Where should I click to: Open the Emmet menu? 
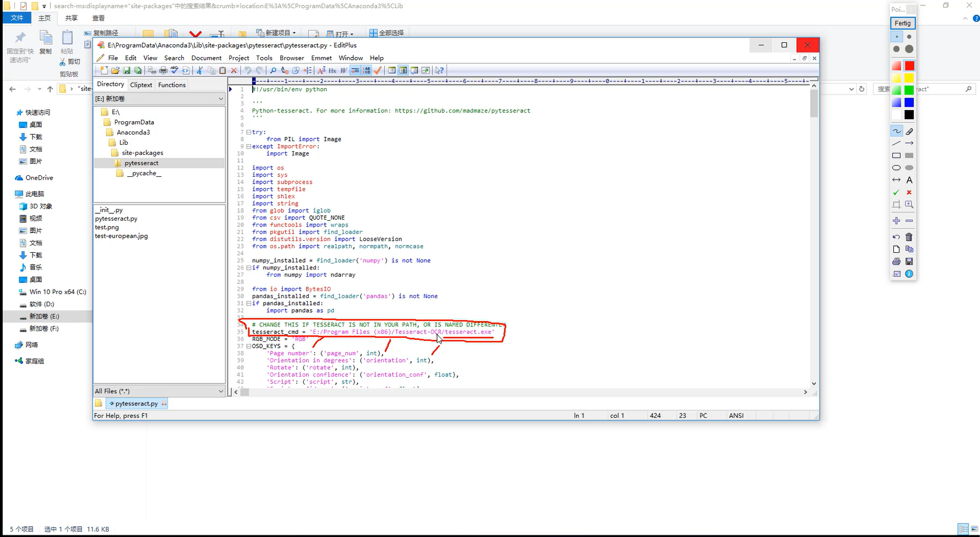(x=321, y=58)
